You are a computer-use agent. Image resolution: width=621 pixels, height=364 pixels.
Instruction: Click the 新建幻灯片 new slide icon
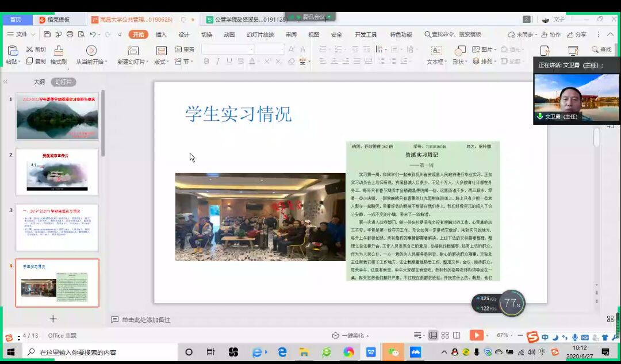(133, 50)
